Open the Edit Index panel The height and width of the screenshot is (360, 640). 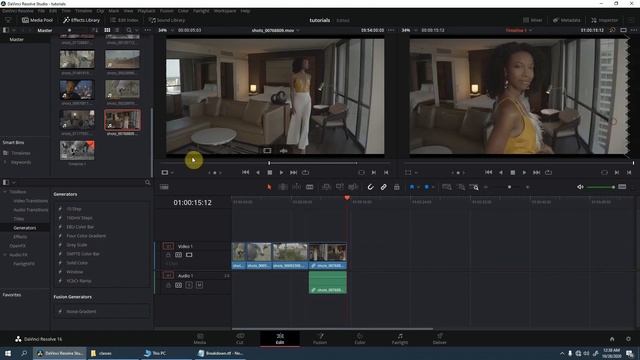pyautogui.click(x=124, y=20)
